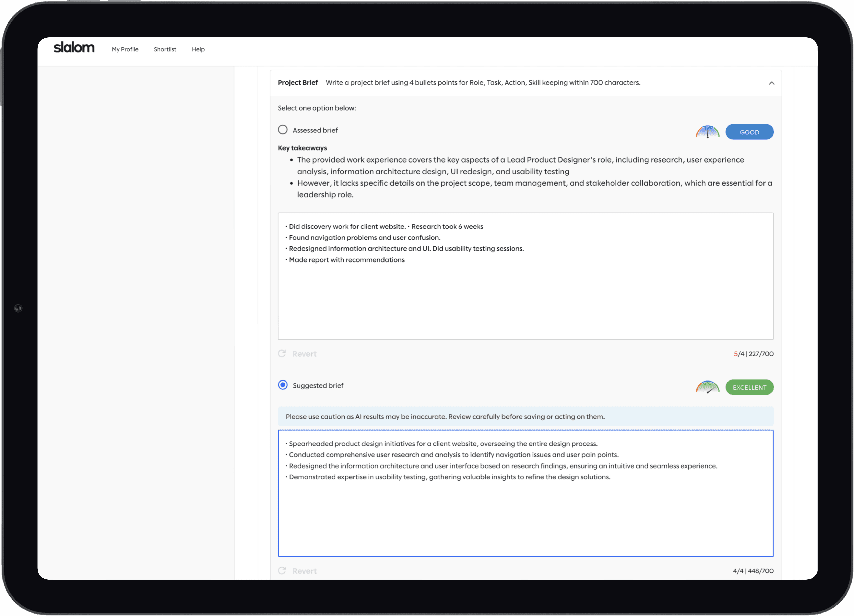Click the Good rating gauge icon
The width and height of the screenshot is (854, 616).
pyautogui.click(x=707, y=132)
